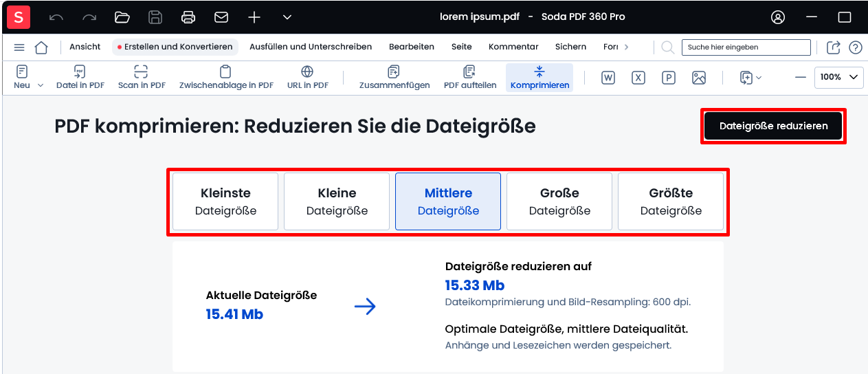Open the hamburger menu

tap(19, 47)
